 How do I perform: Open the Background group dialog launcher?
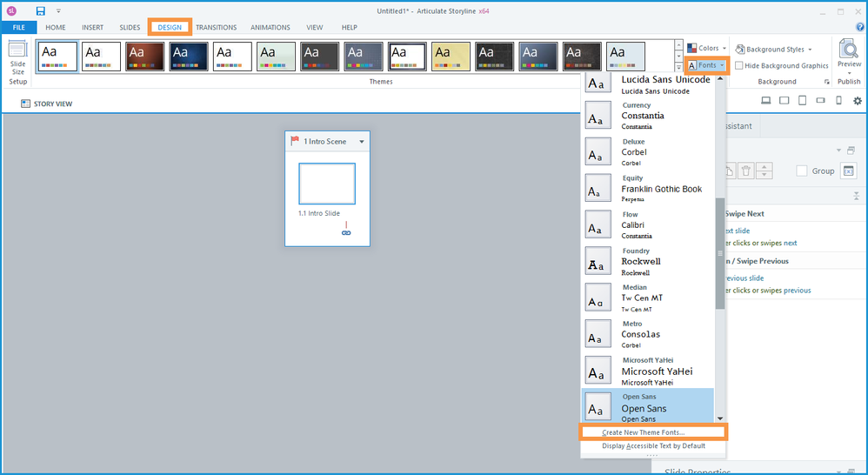[x=827, y=82]
